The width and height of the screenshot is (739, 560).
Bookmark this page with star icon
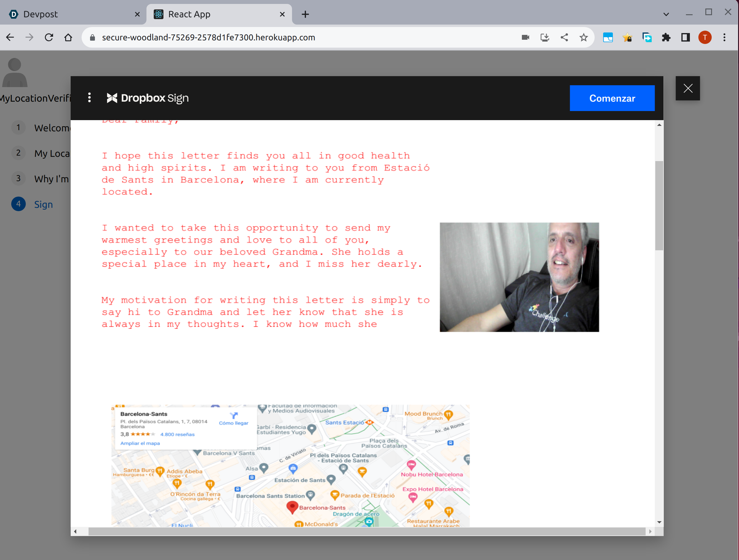pos(583,37)
